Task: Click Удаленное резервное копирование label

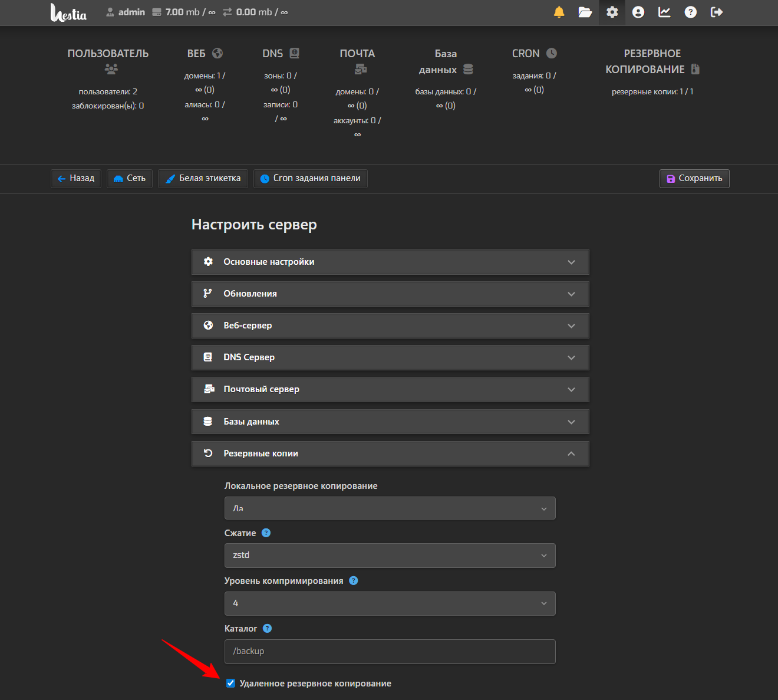Action: click(x=315, y=683)
